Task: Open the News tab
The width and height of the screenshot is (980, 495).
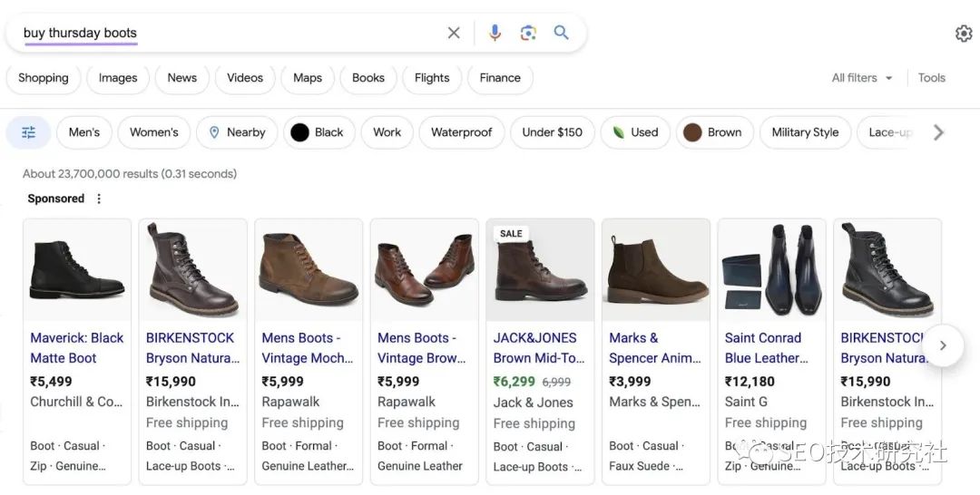Action: [x=181, y=78]
